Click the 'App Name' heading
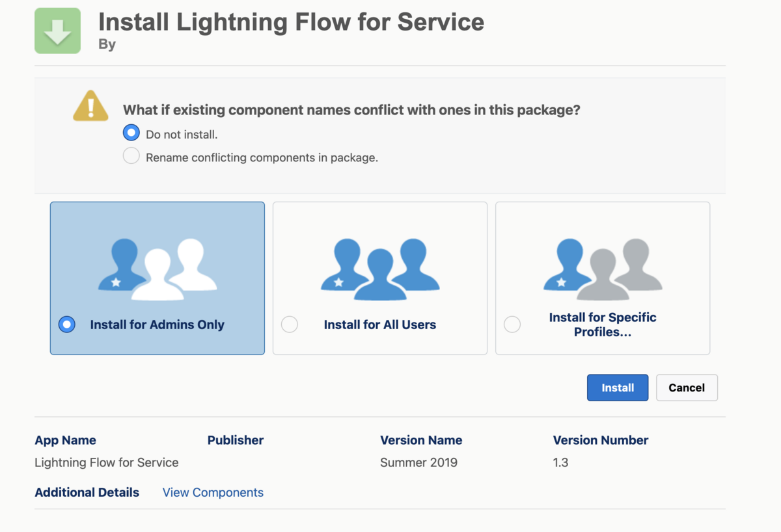781x532 pixels. (65, 440)
